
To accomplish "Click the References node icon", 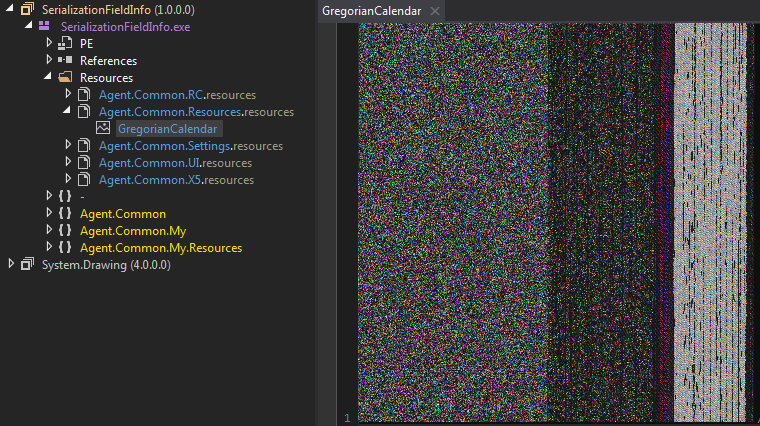I will [x=64, y=61].
